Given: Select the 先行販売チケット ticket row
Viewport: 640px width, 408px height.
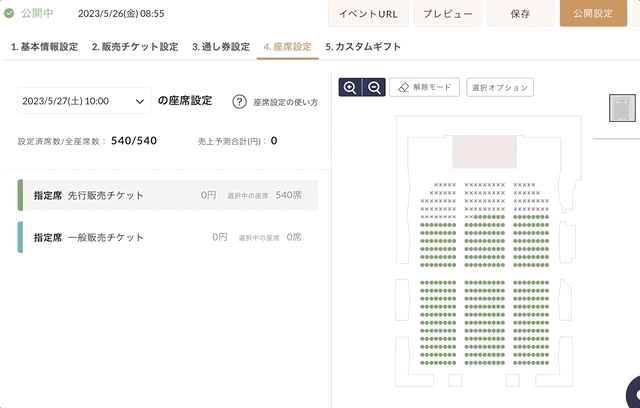Looking at the screenshot, I should [x=168, y=195].
